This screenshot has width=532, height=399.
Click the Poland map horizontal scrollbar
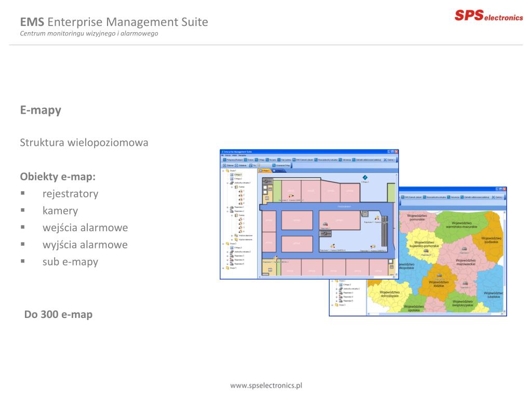(x=435, y=314)
